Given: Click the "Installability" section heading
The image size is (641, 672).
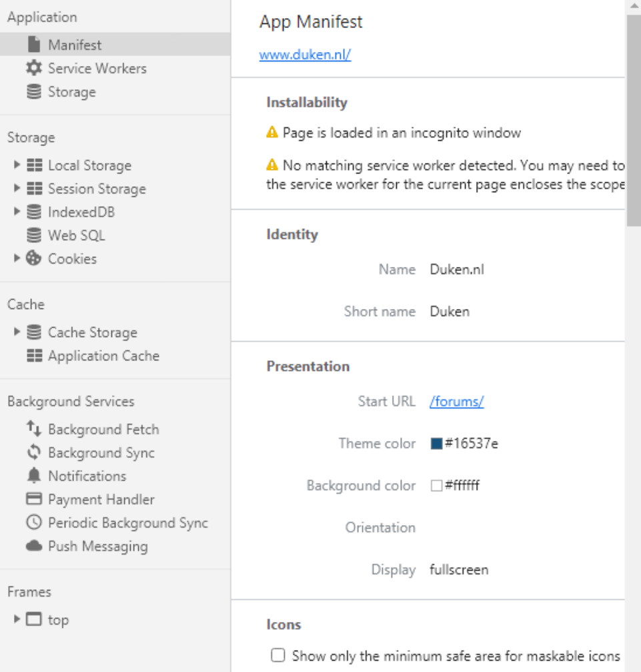Looking at the screenshot, I should [307, 102].
